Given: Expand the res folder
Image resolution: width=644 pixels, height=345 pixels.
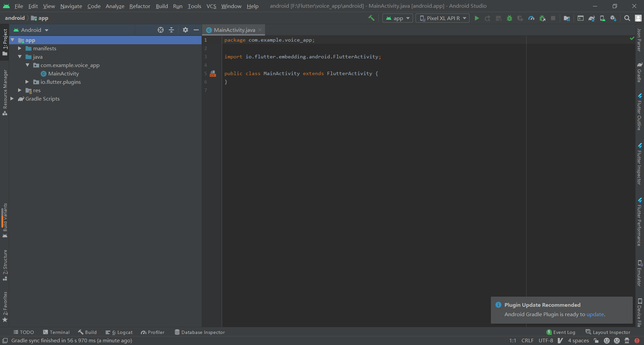Looking at the screenshot, I should (x=20, y=90).
